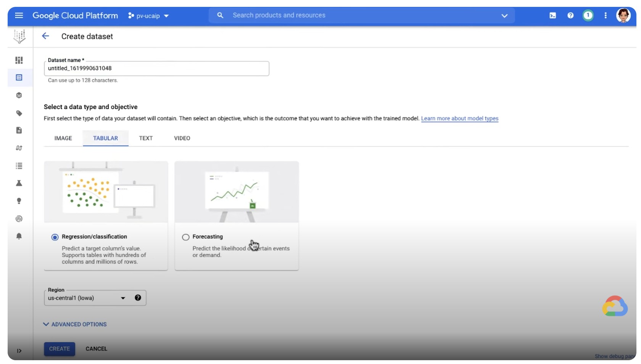
Task: Click the Datasets icon in sidebar
Action: (x=19, y=78)
